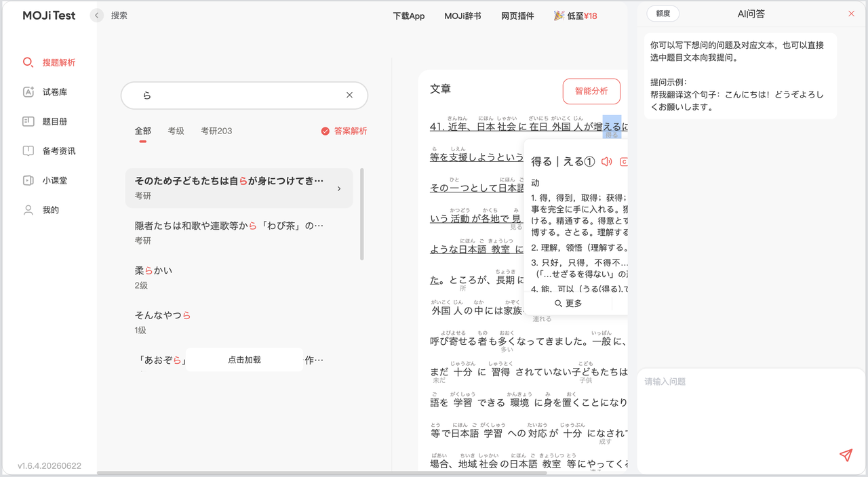The height and width of the screenshot is (477, 868).
Task: Go to 题目册 in the sidebar
Action: (45, 122)
